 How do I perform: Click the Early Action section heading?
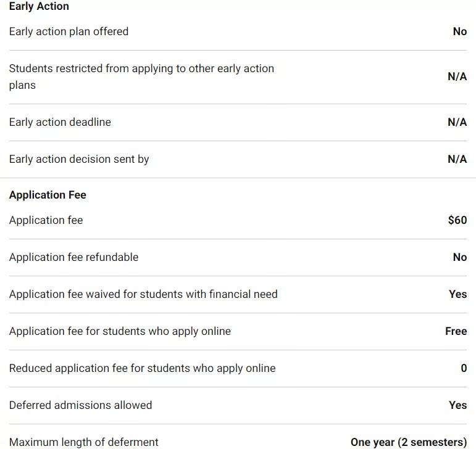[x=39, y=7]
